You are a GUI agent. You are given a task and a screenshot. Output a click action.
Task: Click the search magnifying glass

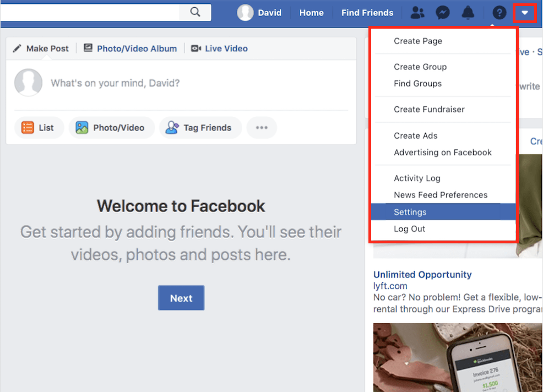[196, 11]
